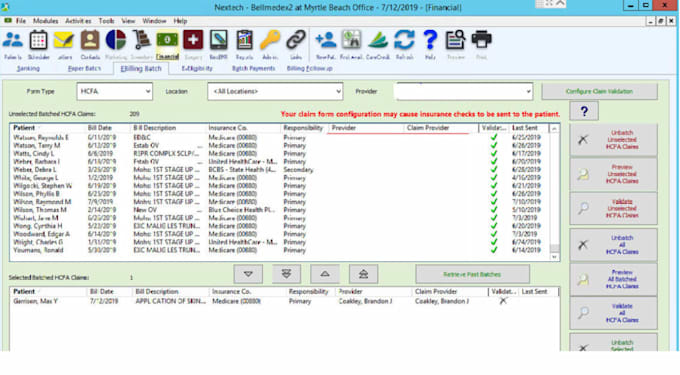The height and width of the screenshot is (375, 680).
Task: Move selected claim down with single arrow
Action: click(x=248, y=274)
